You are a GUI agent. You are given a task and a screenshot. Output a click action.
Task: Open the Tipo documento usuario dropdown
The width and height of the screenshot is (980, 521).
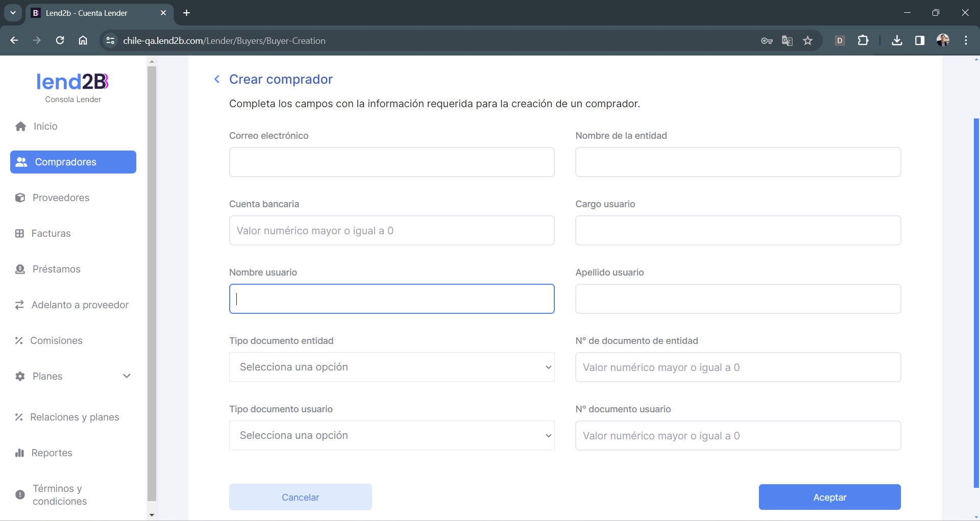[391, 435]
